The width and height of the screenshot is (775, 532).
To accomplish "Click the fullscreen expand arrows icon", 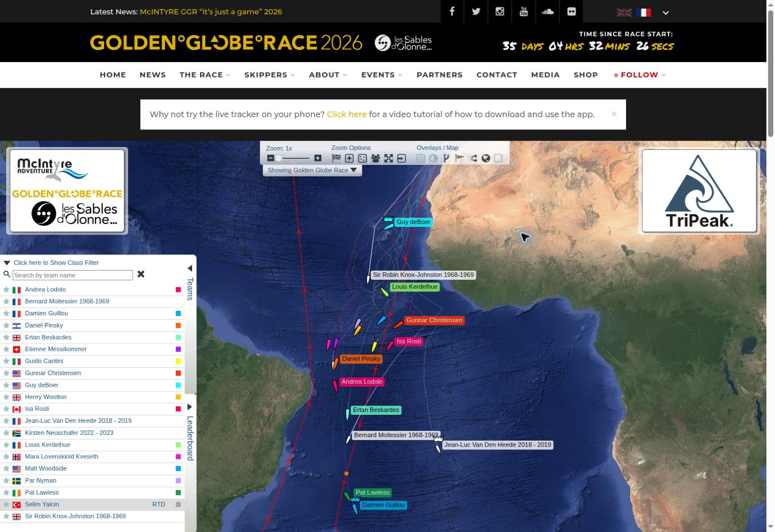I will (389, 158).
